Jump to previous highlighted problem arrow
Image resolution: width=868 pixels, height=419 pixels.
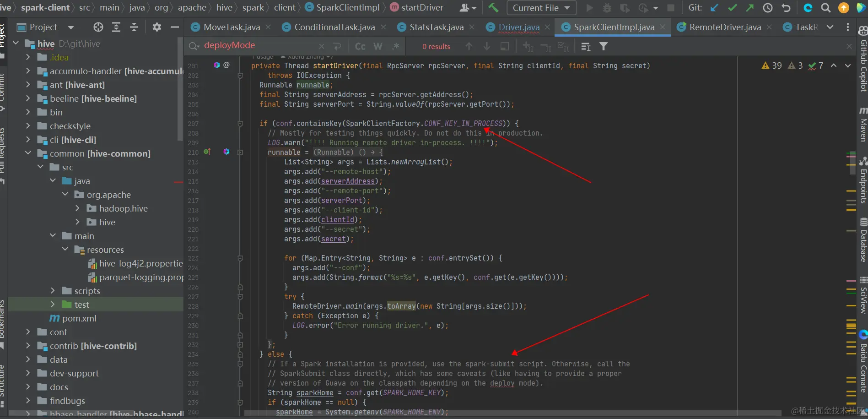(x=834, y=65)
